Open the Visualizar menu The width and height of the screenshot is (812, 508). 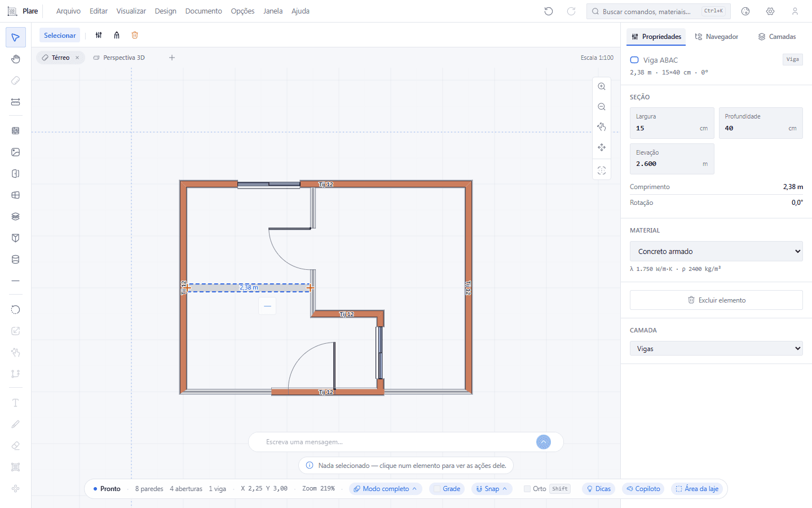tap(131, 11)
